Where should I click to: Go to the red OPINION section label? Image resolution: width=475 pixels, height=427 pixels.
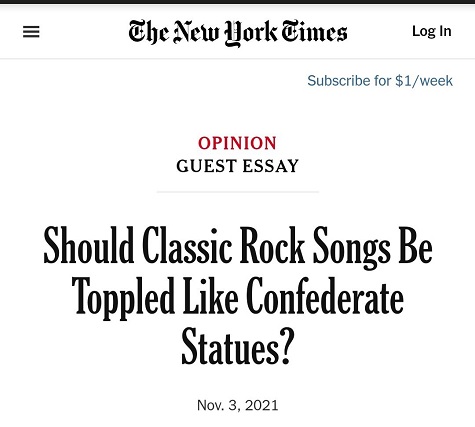(x=237, y=143)
